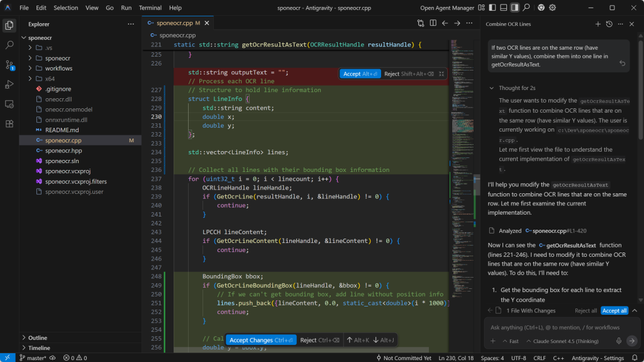Toggle the primary side bar layout button
This screenshot has height=362, width=644.
click(492, 8)
